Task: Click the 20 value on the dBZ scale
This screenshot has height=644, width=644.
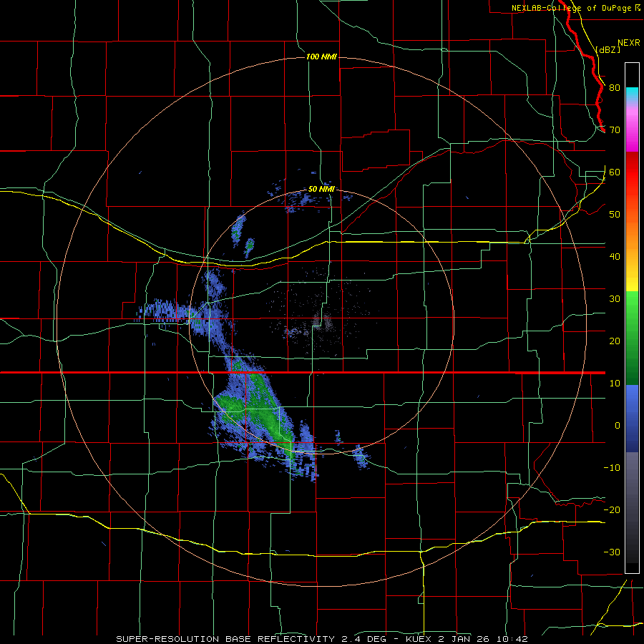Action: point(615,341)
